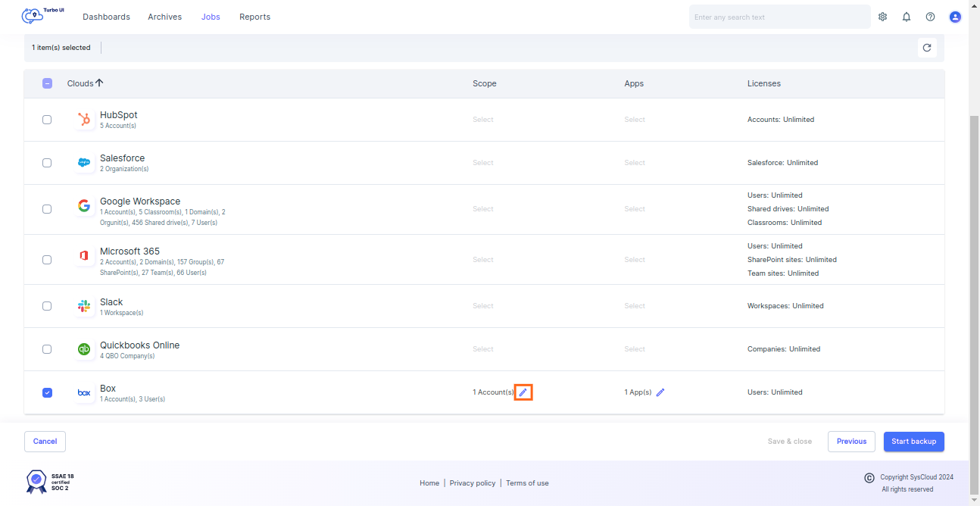Viewport: 980px width, 506px height.
Task: Open the Apps selector for Slack
Action: coord(634,305)
